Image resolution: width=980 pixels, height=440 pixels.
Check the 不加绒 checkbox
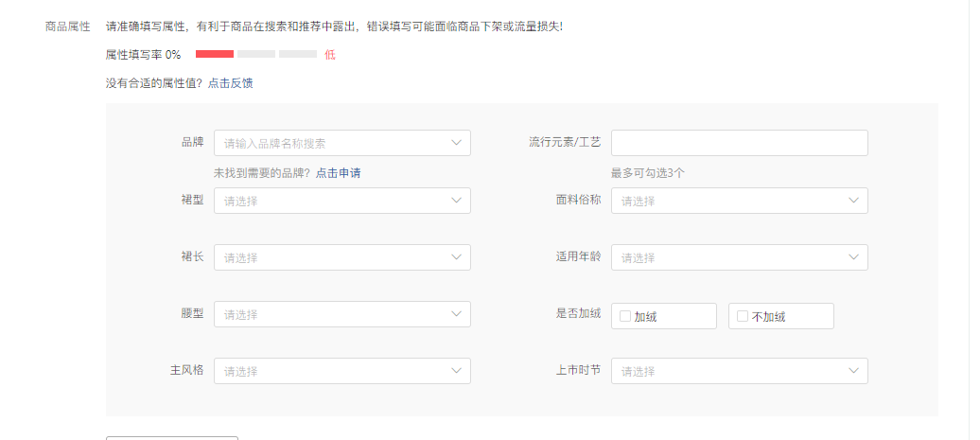(743, 316)
